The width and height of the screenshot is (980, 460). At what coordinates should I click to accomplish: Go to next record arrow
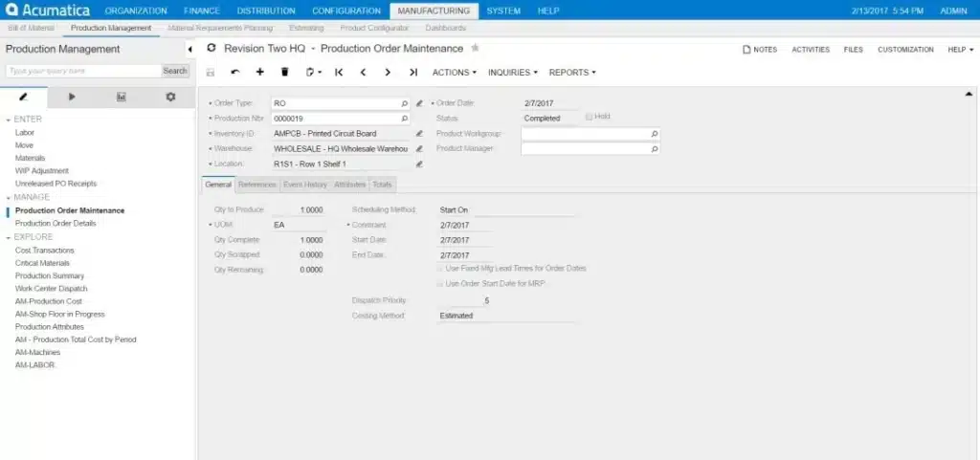[388, 73]
